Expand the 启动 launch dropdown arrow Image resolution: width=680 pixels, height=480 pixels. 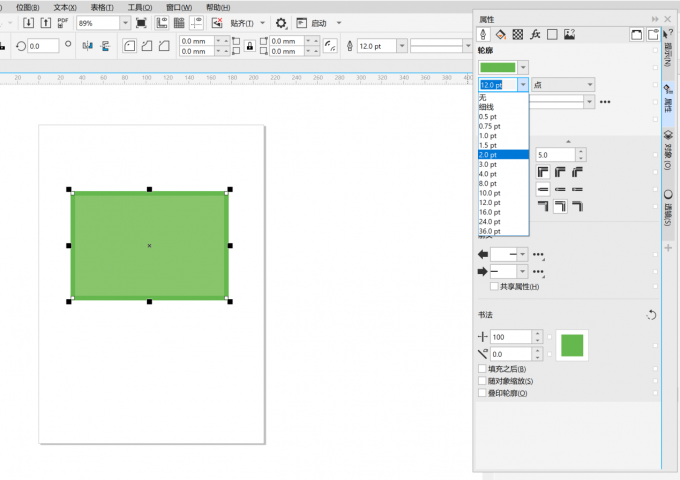tap(339, 23)
